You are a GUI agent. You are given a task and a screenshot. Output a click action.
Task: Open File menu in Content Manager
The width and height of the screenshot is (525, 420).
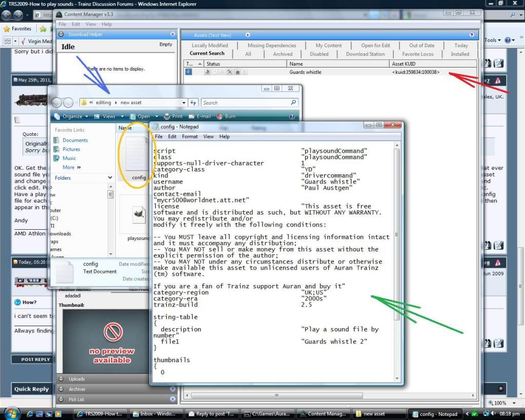(62, 24)
